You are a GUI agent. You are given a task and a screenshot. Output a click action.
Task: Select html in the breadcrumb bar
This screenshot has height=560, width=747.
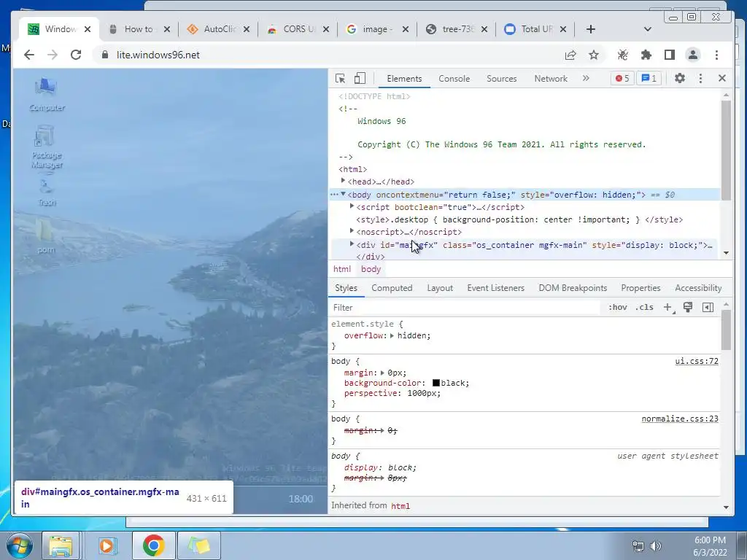(x=342, y=269)
